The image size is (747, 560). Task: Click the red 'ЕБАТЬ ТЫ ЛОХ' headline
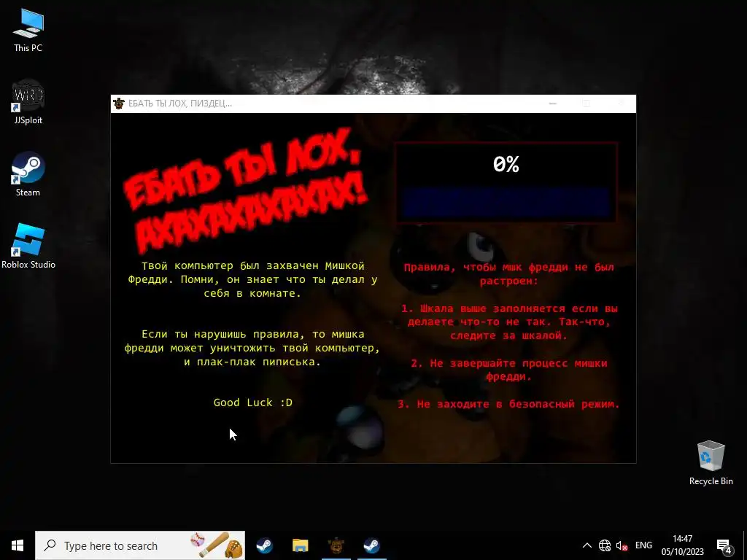point(244,192)
